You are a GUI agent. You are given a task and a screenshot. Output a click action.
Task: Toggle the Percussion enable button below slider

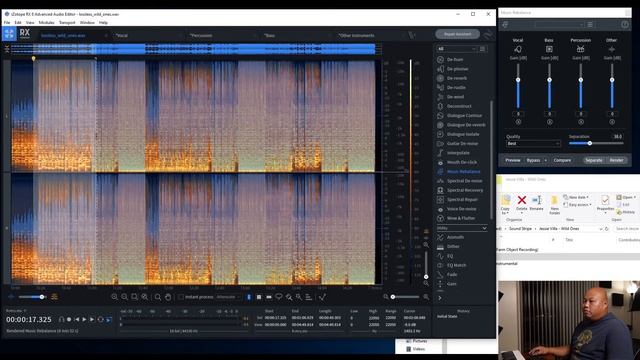tap(581, 122)
